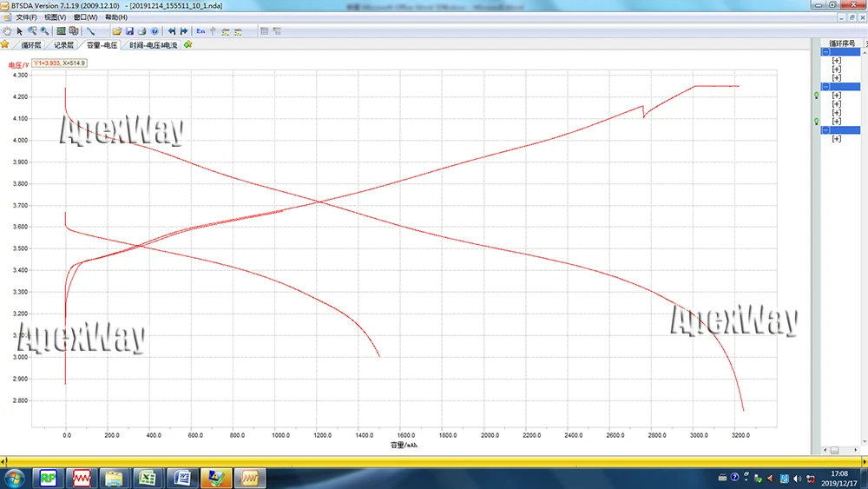Click the cycle panel horizontal scroll thumb

point(834,450)
